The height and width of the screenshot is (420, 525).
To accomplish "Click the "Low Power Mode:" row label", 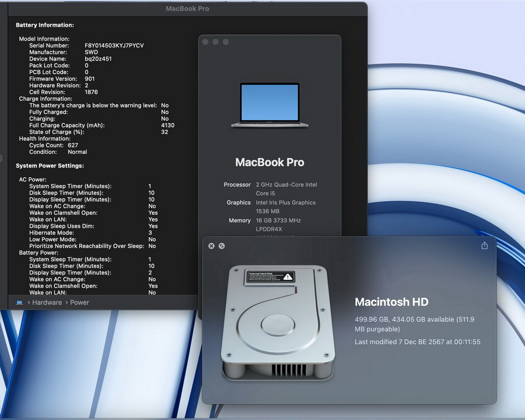I will [53, 240].
